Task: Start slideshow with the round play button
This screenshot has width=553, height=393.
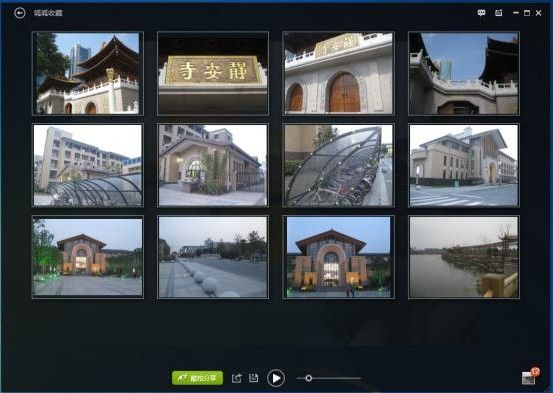Action: [x=276, y=378]
